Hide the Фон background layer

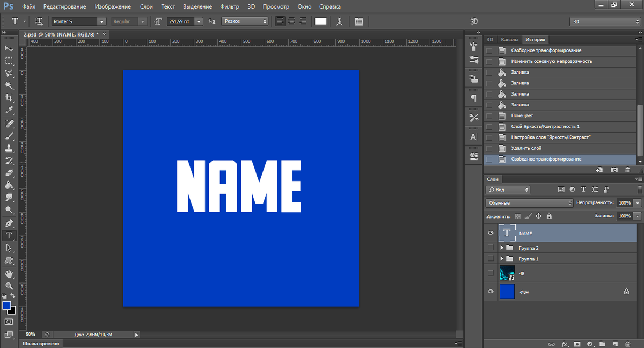pyautogui.click(x=490, y=291)
